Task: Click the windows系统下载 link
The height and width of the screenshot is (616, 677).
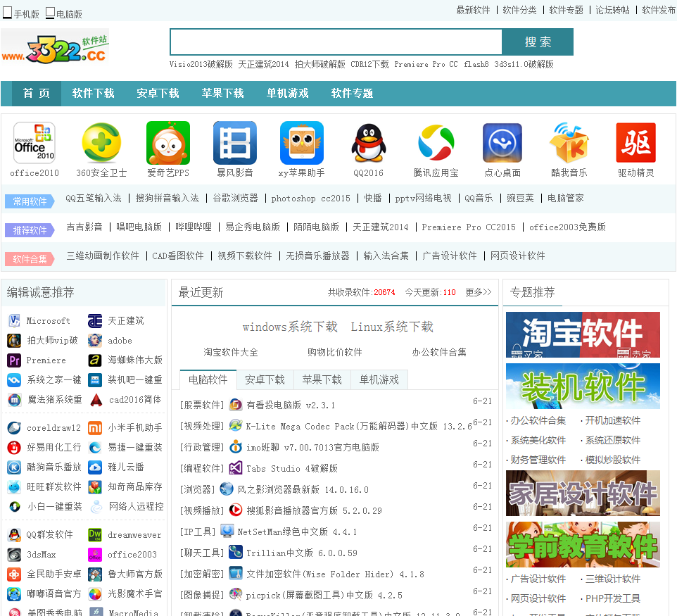Action: coord(290,327)
